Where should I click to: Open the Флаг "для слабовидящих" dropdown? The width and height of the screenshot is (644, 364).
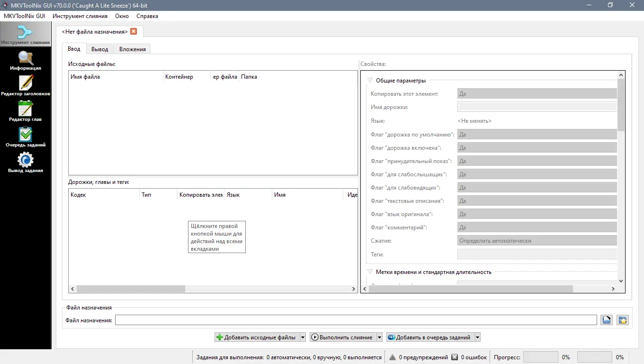coord(537,188)
